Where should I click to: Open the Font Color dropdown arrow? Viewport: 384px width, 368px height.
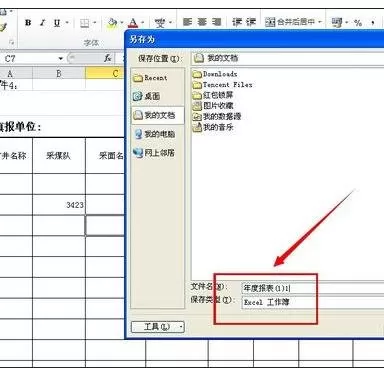pos(143,23)
